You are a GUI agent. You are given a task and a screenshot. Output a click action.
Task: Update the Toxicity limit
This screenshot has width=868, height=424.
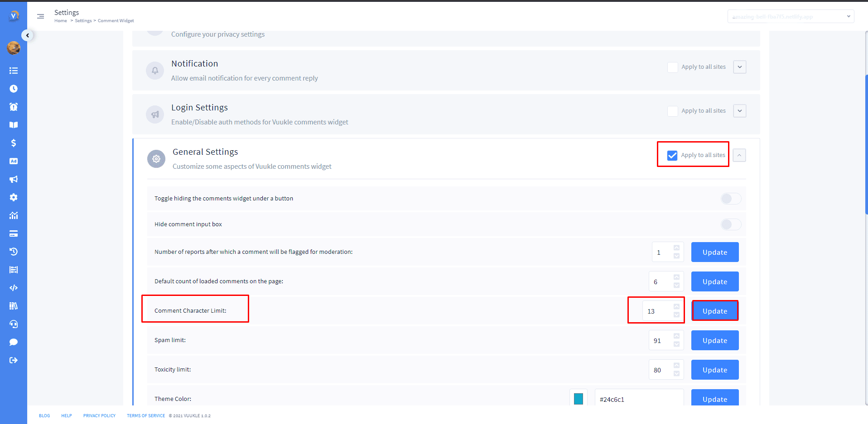(715, 370)
